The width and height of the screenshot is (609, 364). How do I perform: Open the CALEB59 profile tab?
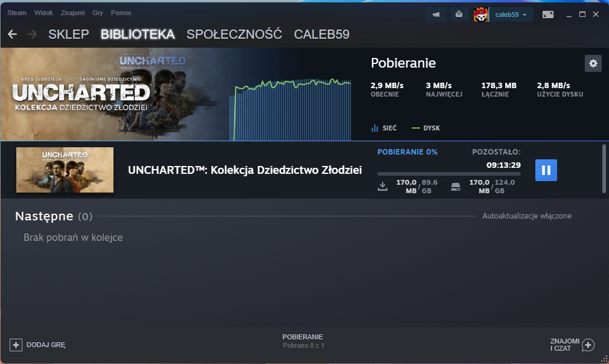pyautogui.click(x=322, y=34)
